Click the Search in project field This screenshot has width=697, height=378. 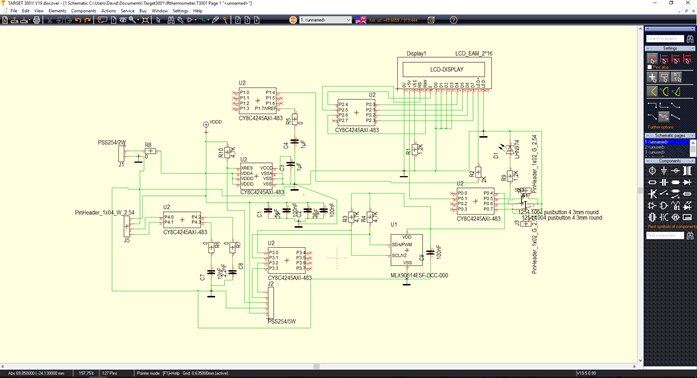pyautogui.click(x=665, y=39)
